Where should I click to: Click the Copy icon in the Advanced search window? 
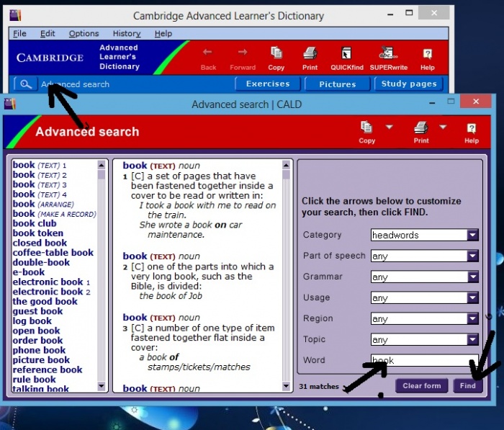click(366, 127)
